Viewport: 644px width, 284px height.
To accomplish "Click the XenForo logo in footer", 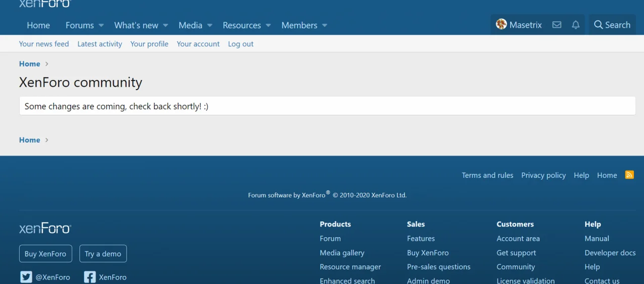I will 45,228.
